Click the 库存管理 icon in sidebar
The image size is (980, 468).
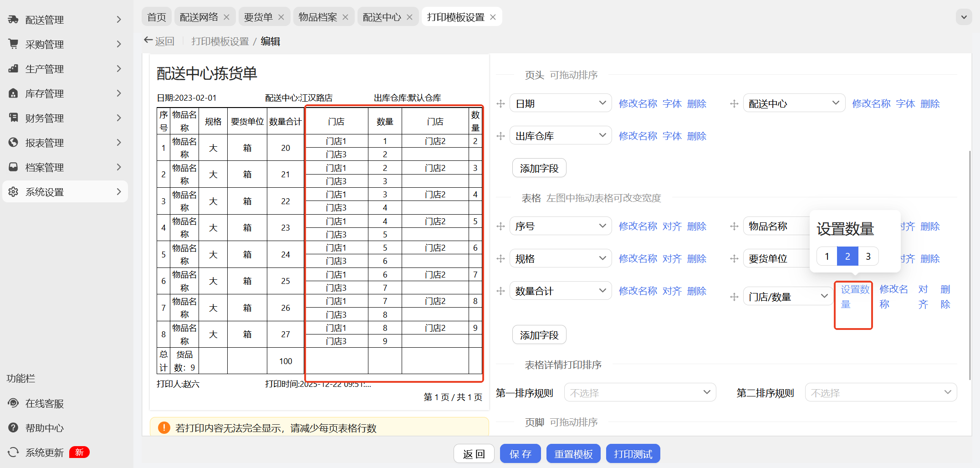coord(13,93)
